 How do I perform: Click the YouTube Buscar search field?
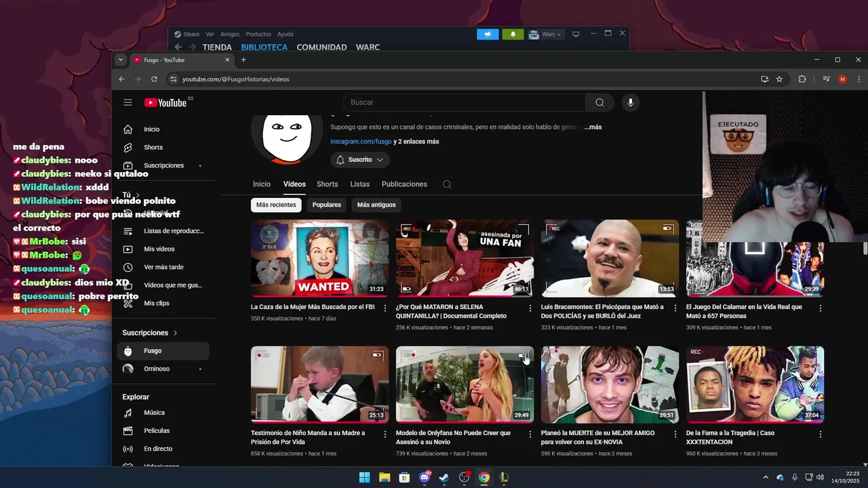tap(465, 102)
